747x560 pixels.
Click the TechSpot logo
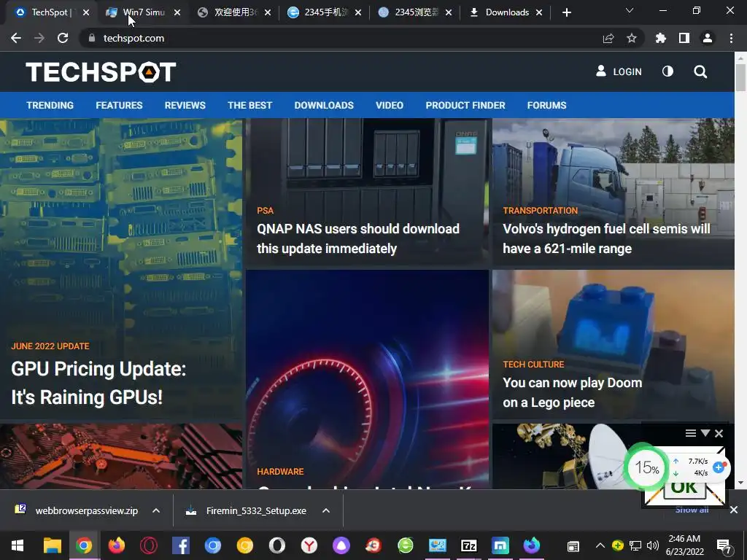[x=101, y=72]
